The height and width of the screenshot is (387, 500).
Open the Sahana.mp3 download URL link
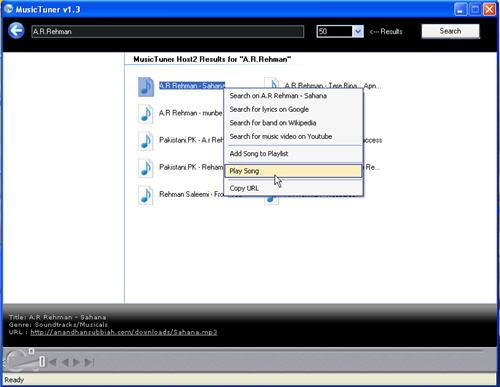pyautogui.click(x=124, y=332)
